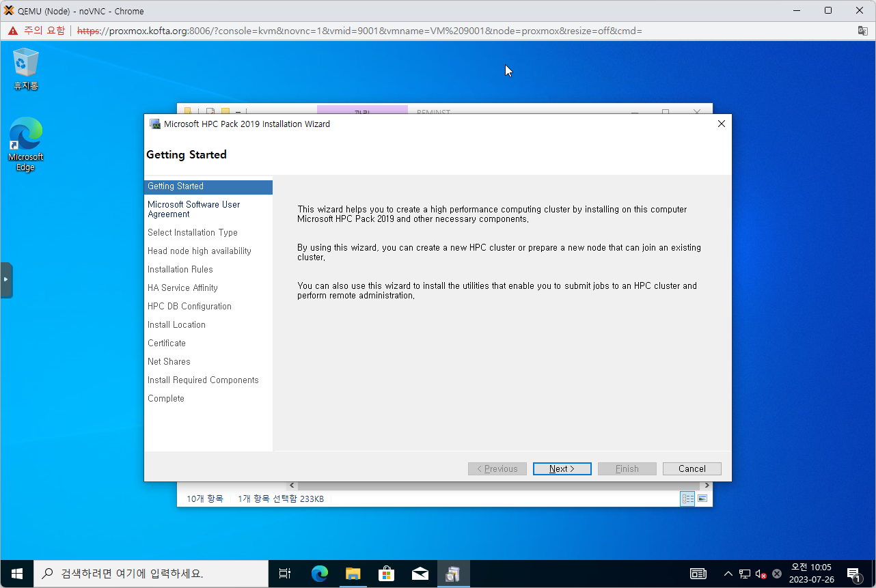Launch Edge from the taskbar

(x=319, y=574)
